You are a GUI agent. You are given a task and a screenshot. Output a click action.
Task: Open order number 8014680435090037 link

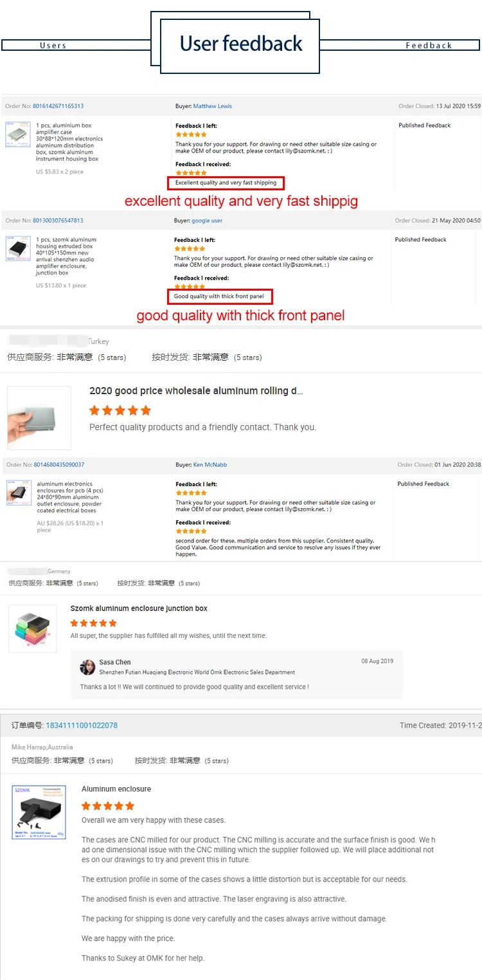click(58, 464)
